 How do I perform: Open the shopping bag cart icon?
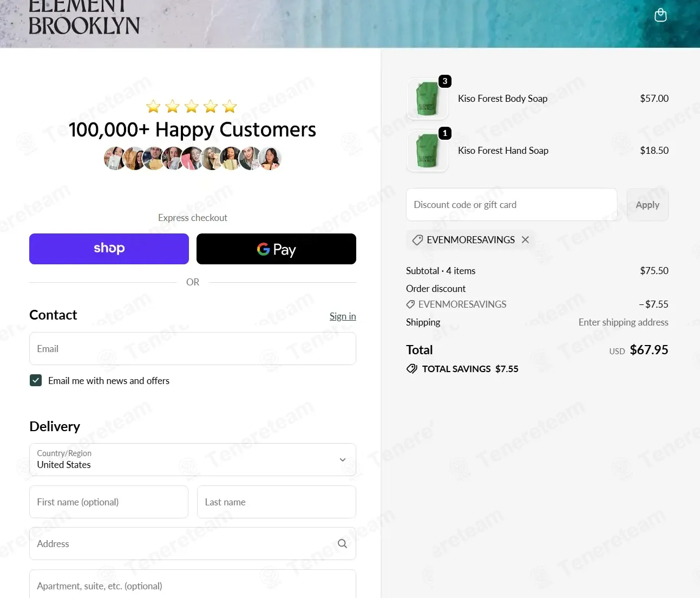coord(660,15)
